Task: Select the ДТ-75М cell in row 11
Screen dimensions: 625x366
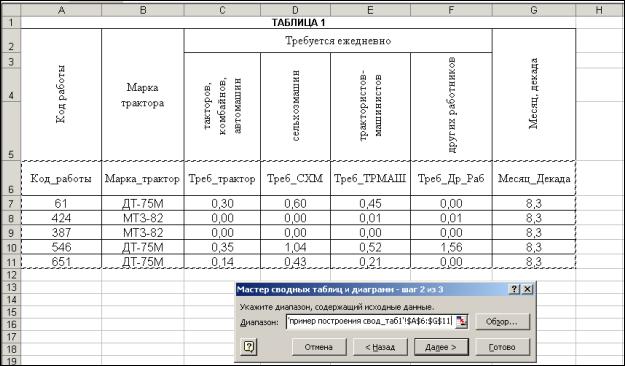Action: click(x=143, y=262)
